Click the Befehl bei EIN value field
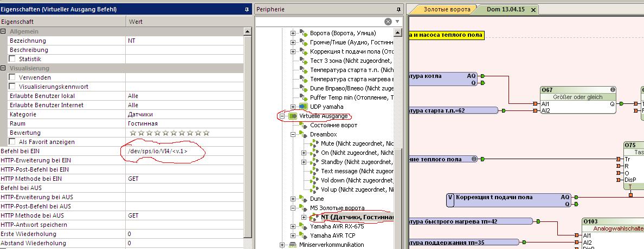Viewport: 644px width, 249px height. (x=184, y=151)
